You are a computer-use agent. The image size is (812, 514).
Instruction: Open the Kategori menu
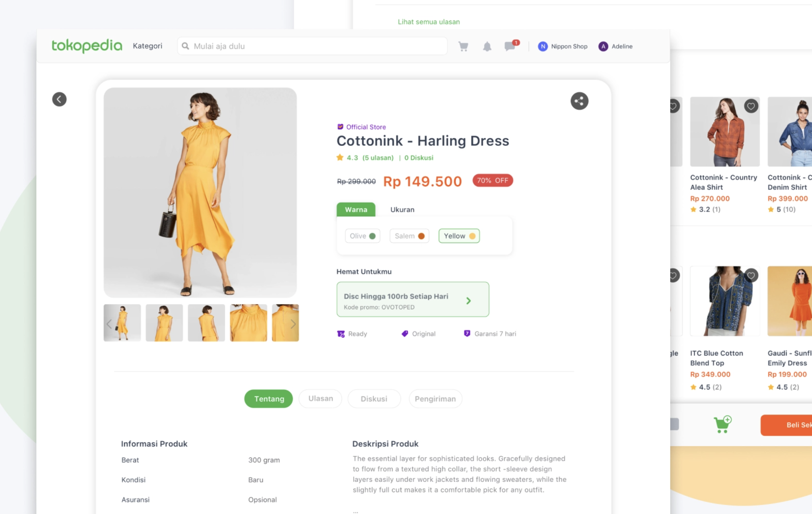pyautogui.click(x=148, y=46)
